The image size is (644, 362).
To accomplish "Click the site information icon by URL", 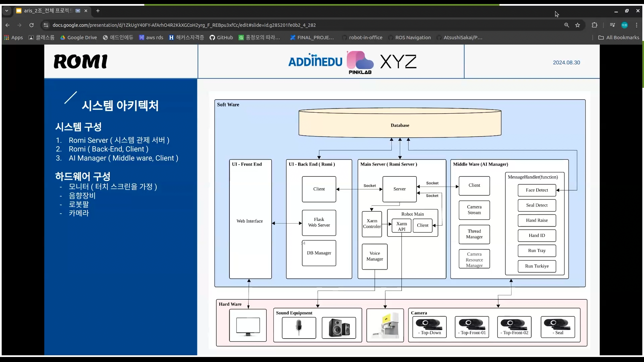I will click(46, 25).
